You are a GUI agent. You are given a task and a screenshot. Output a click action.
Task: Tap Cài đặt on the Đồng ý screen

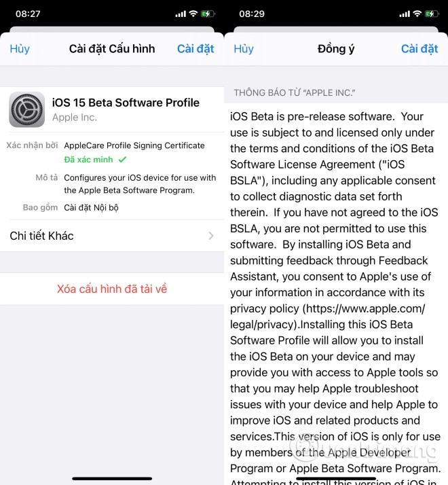[x=419, y=49]
